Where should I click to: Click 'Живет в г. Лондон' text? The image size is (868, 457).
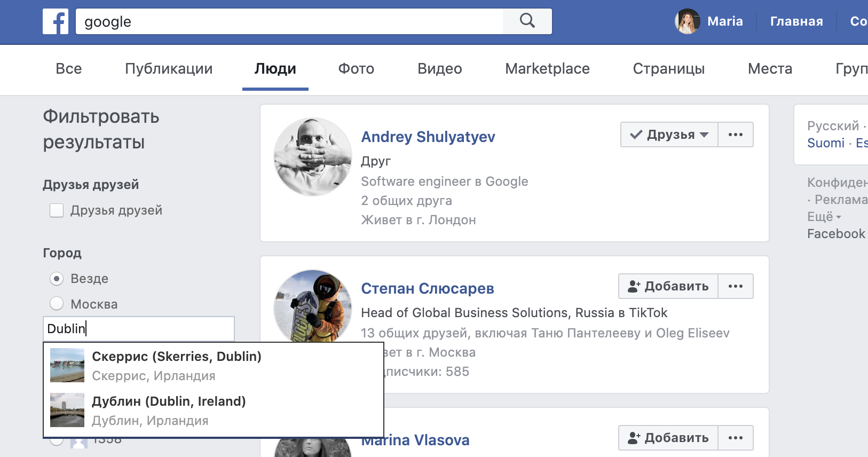pyautogui.click(x=419, y=220)
